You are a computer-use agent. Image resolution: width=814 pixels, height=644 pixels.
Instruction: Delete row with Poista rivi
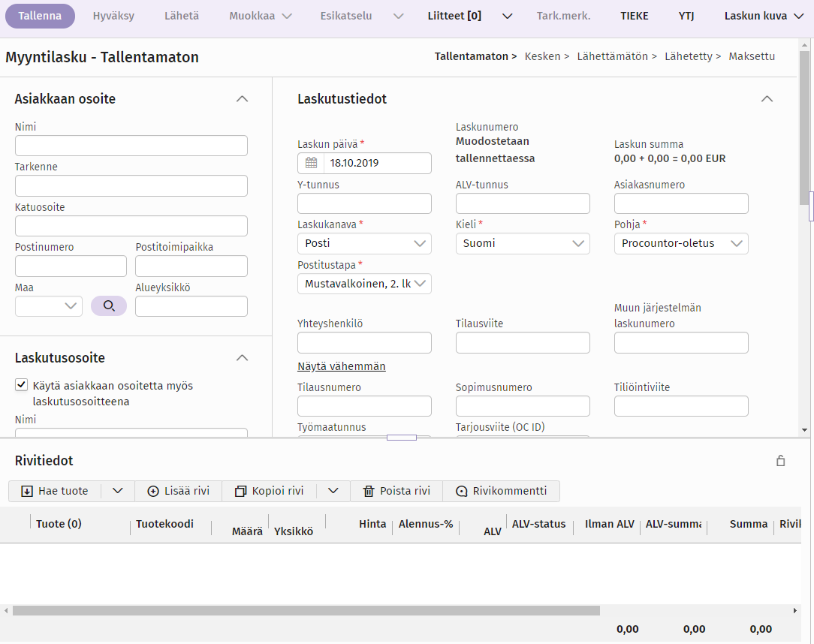click(396, 491)
